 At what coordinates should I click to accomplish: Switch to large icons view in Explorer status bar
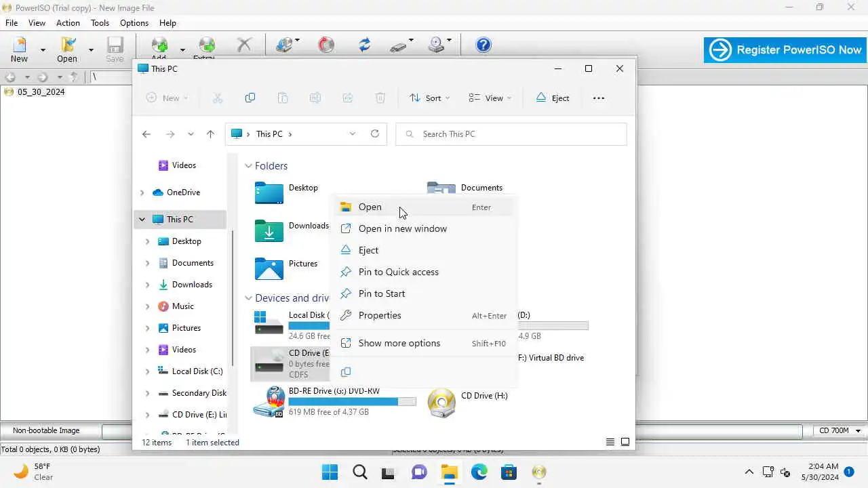point(625,442)
